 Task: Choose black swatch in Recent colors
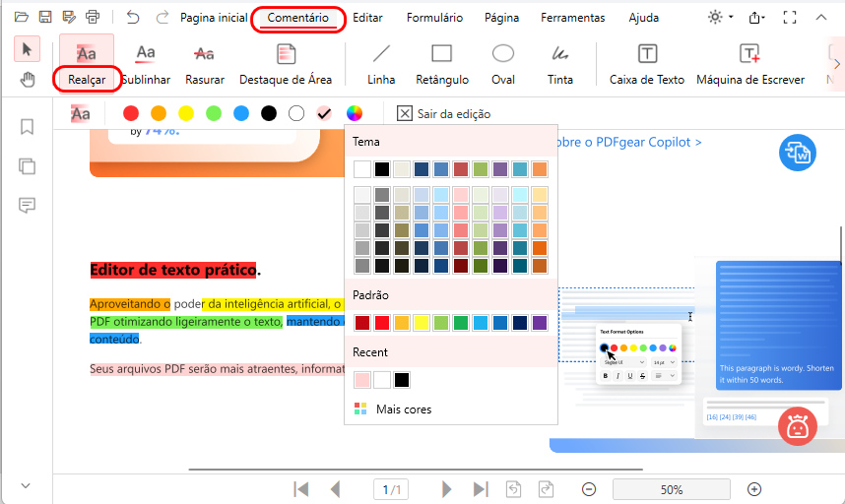tap(402, 380)
